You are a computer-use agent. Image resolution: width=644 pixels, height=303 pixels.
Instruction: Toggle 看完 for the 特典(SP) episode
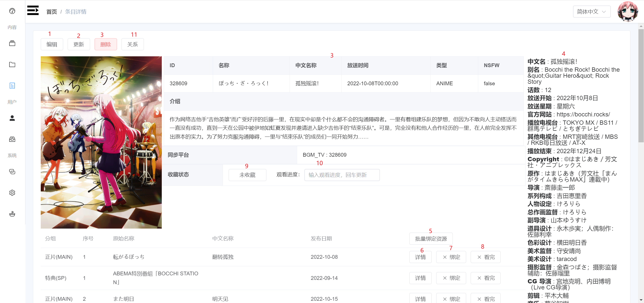486,278
